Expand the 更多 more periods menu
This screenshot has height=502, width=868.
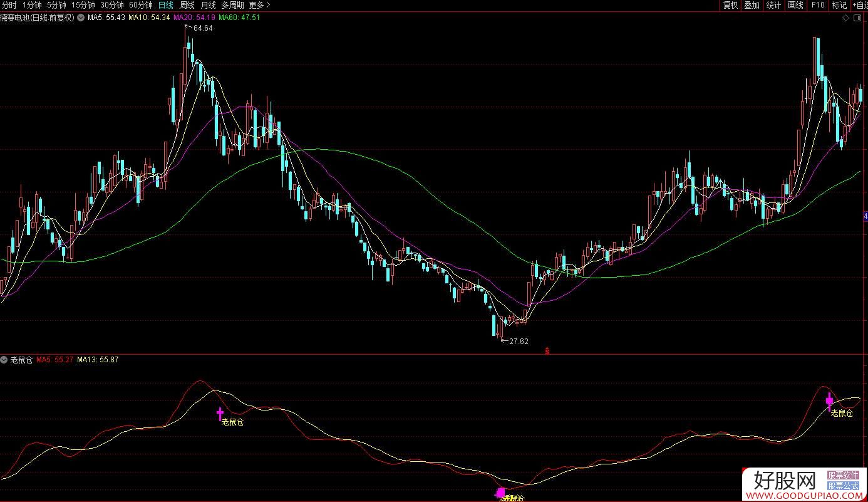tap(259, 5)
